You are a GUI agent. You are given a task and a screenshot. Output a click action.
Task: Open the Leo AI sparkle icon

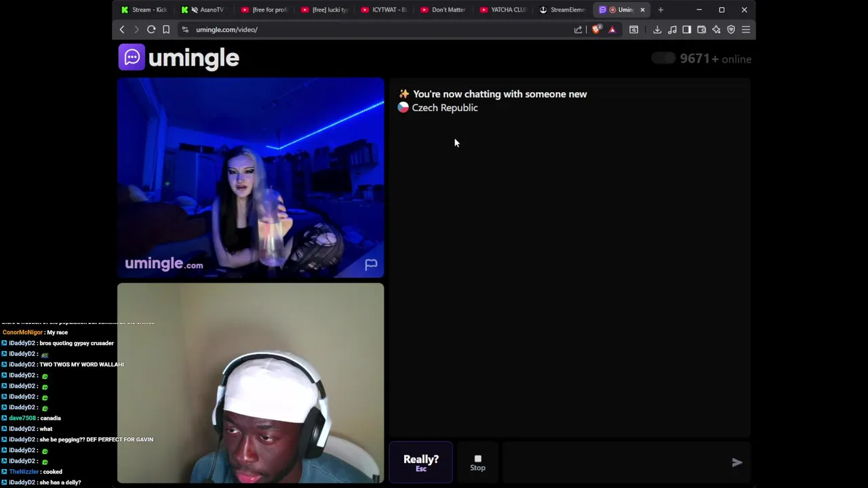click(x=716, y=30)
